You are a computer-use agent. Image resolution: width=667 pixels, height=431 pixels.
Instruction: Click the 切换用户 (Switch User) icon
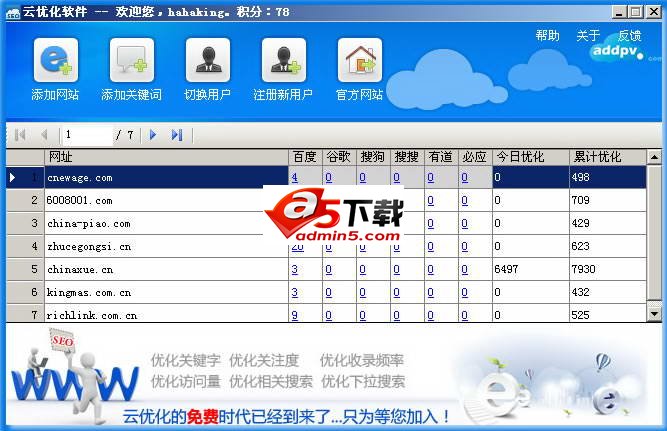[x=208, y=60]
